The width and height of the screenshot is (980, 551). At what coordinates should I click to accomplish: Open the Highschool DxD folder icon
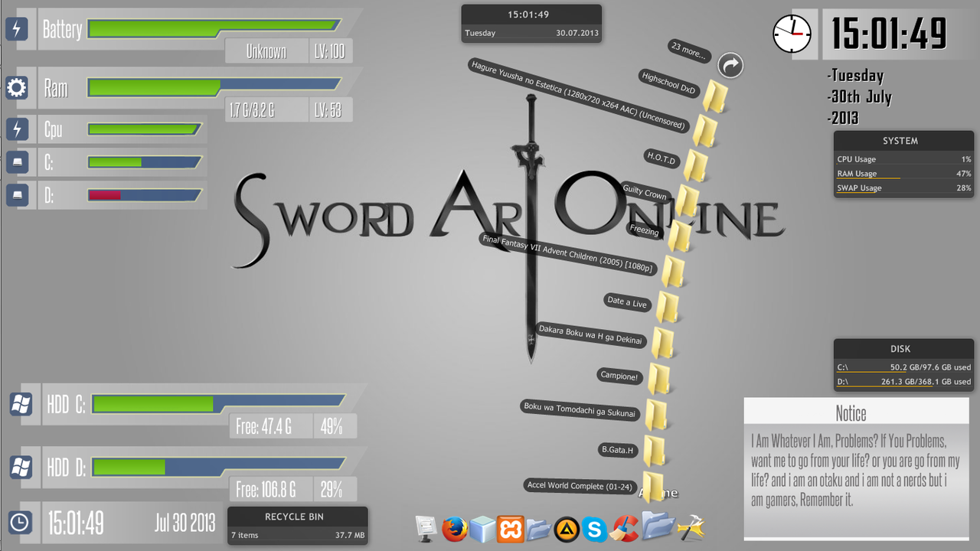(716, 96)
